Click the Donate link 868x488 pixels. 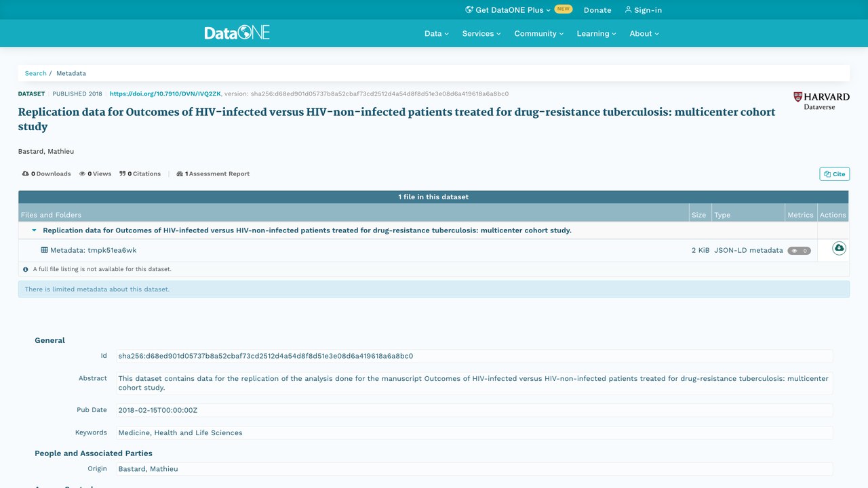597,9
